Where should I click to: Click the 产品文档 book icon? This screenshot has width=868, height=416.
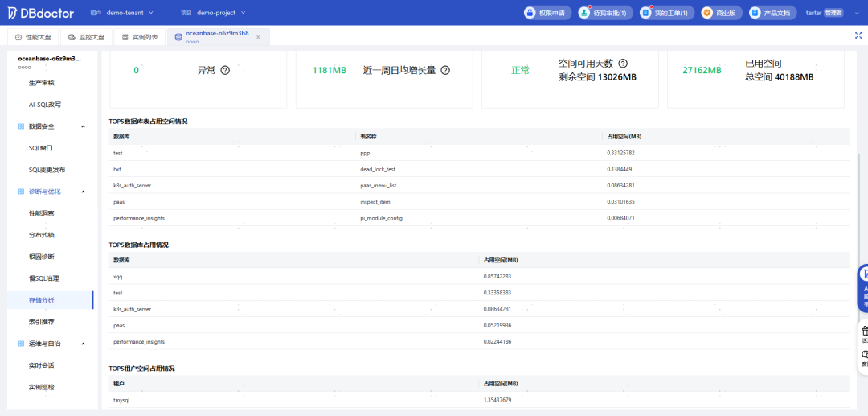coord(755,13)
